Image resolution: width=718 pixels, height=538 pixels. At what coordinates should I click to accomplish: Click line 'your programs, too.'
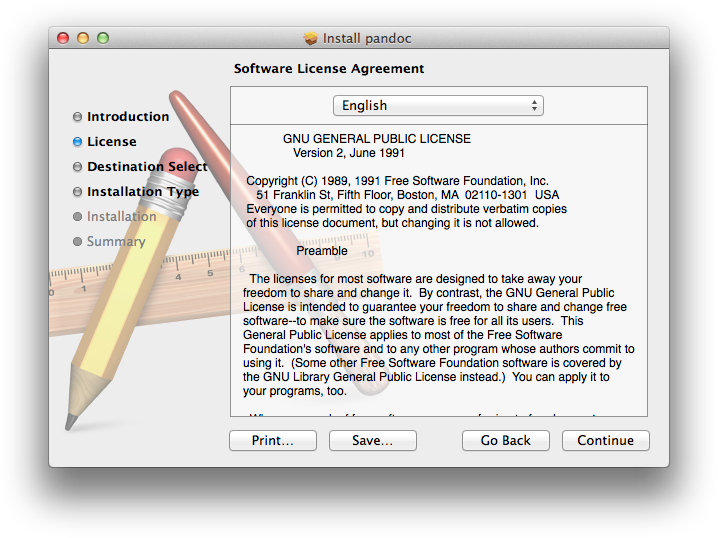295,391
